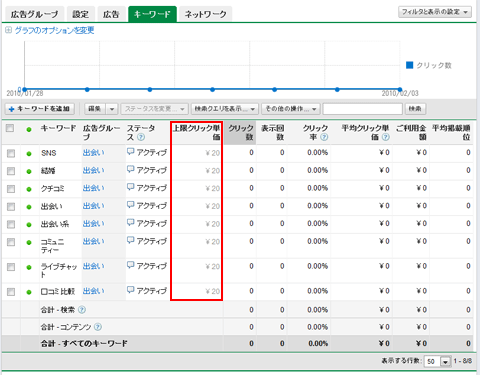480x375 pixels.
Task: Open the ネットワーク tab
Action: pos(206,14)
